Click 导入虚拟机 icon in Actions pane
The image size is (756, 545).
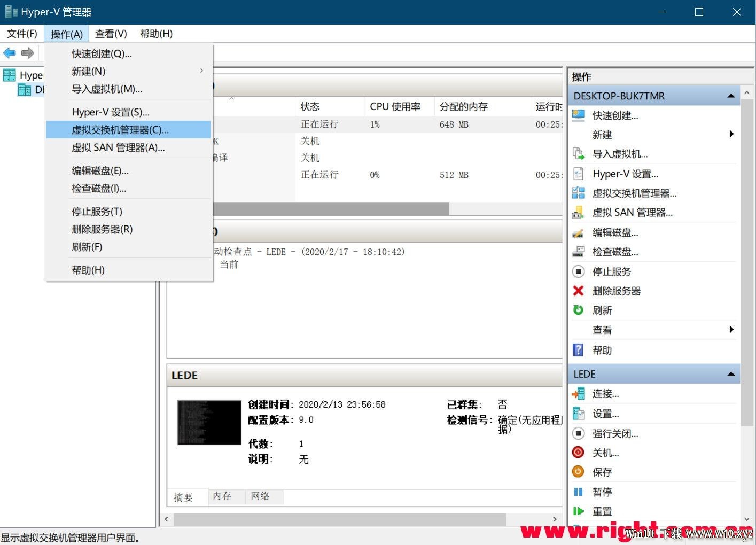[578, 154]
